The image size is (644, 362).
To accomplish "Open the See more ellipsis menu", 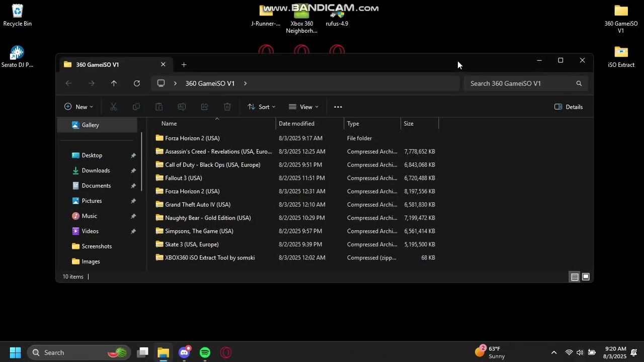I will click(338, 107).
